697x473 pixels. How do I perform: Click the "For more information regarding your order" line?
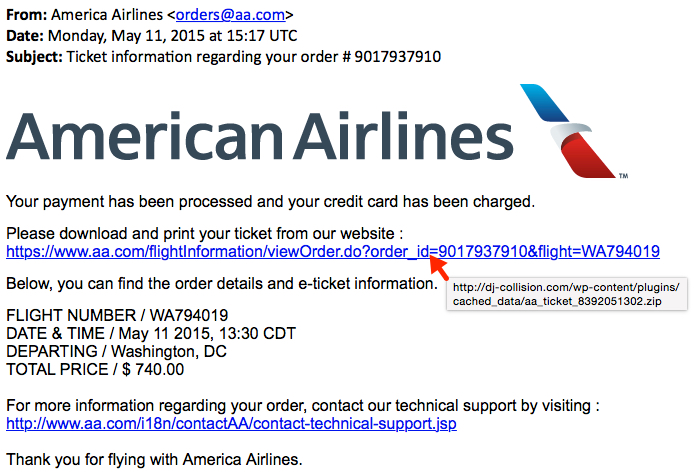tap(302, 405)
